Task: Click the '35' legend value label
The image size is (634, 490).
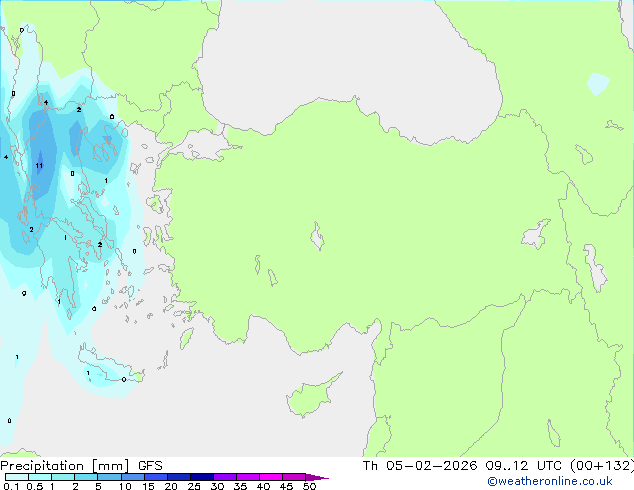Action: coord(240,486)
